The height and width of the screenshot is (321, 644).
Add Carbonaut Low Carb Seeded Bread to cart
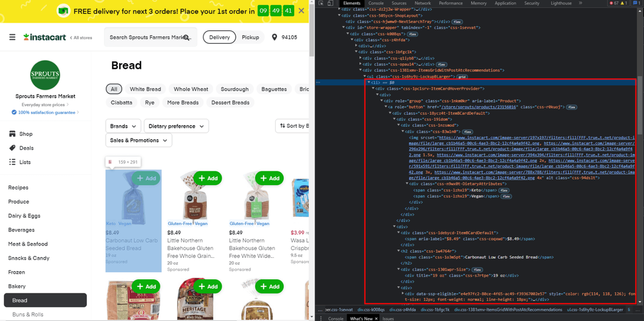(146, 179)
